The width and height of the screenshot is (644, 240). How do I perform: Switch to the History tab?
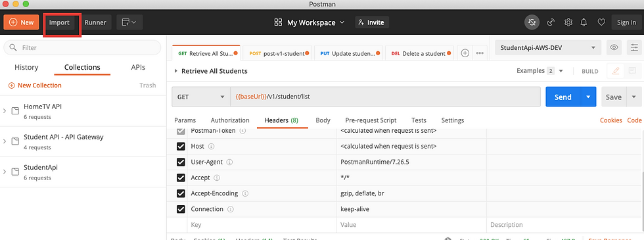[x=26, y=67]
